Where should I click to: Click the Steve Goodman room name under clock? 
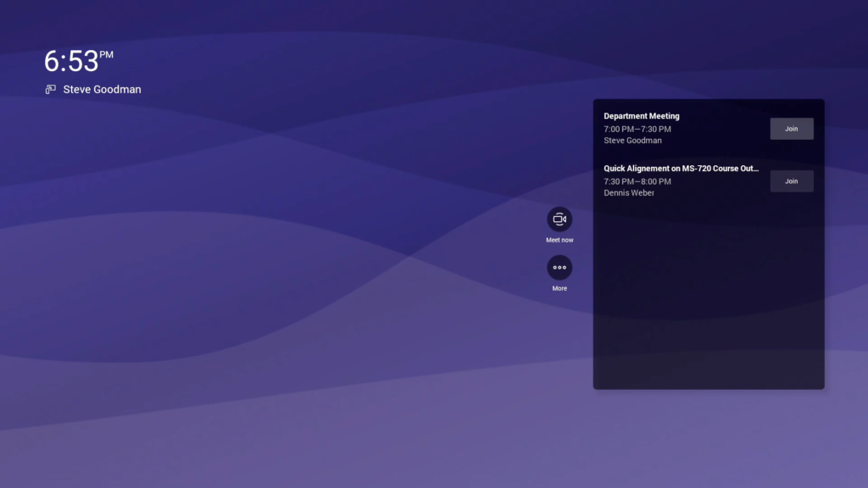[102, 89]
